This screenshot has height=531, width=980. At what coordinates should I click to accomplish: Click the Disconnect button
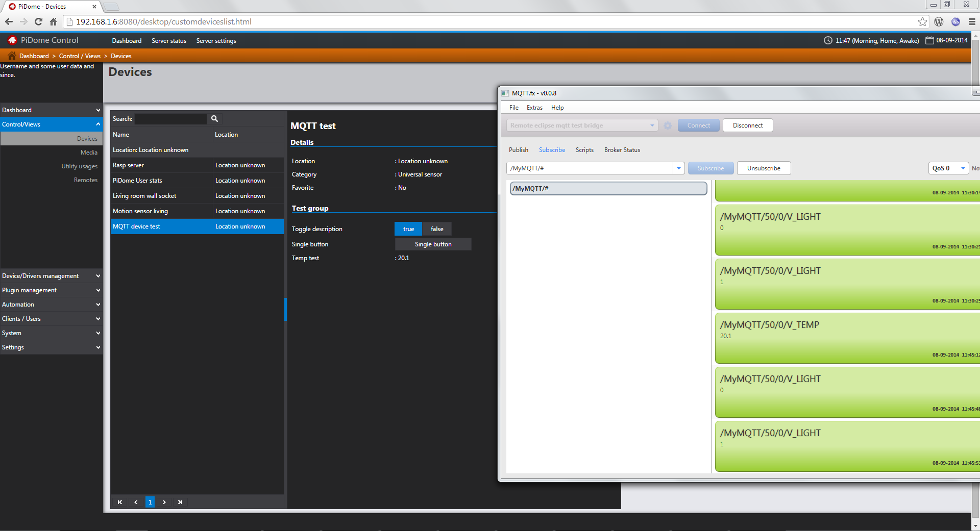click(x=748, y=125)
